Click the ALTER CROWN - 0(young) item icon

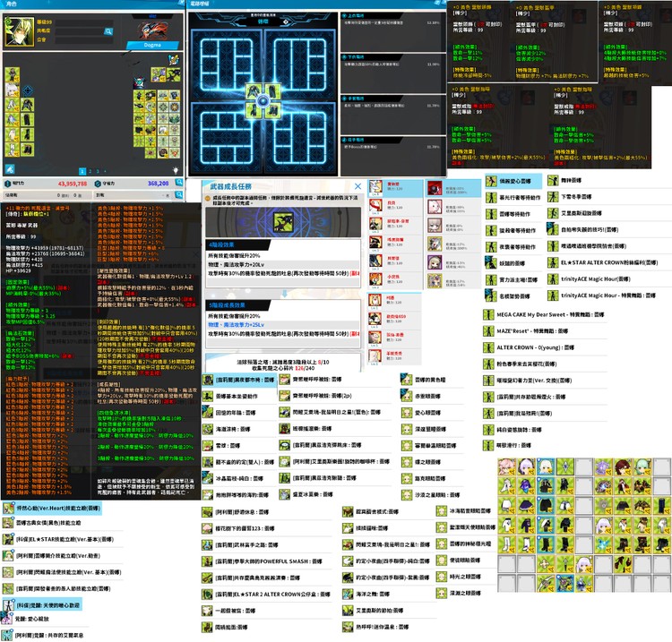pos(491,347)
